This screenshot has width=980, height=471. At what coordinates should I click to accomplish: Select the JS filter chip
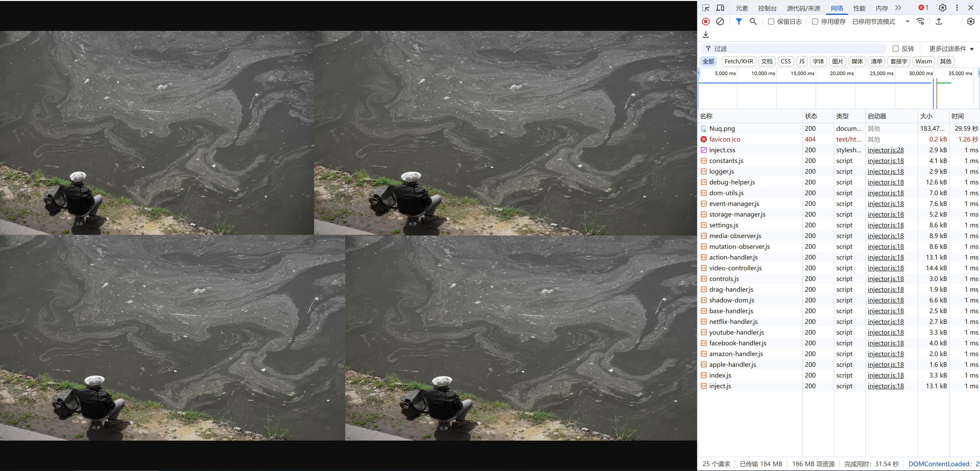[x=802, y=61]
